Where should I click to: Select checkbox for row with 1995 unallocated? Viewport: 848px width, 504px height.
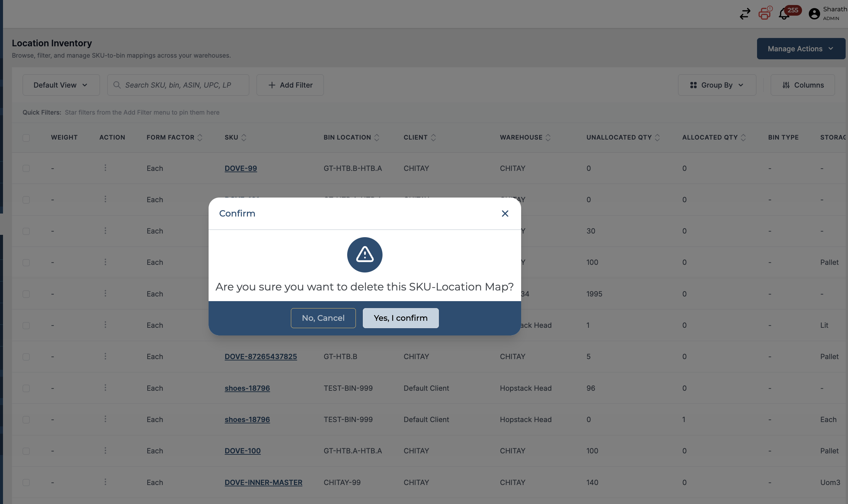[26, 294]
